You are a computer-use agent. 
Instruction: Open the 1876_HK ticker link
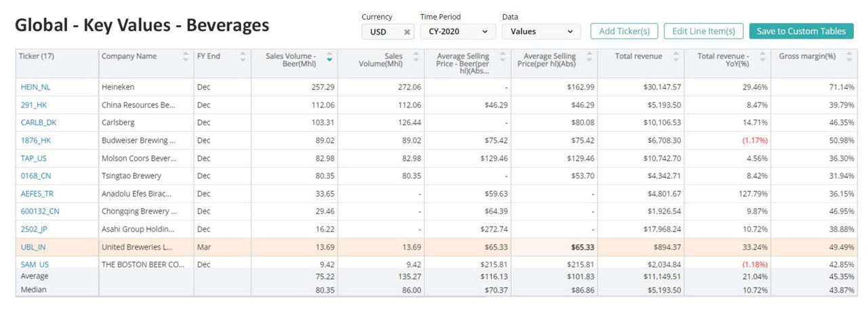[x=36, y=140]
